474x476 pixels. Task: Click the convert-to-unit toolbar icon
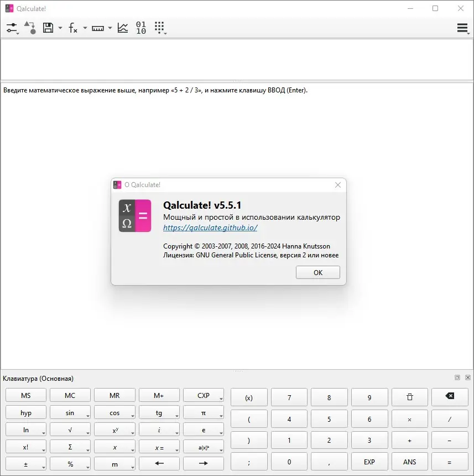click(30, 28)
